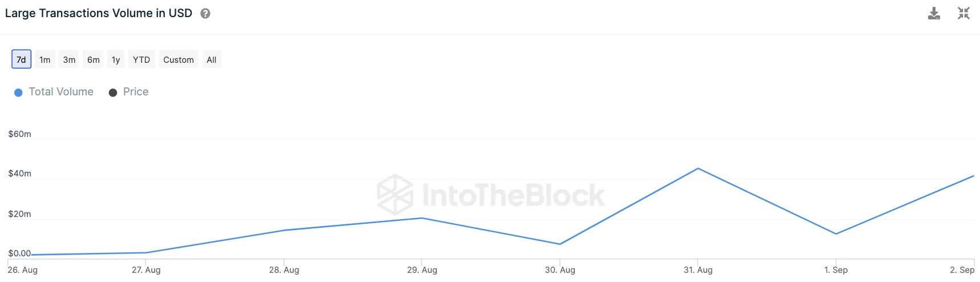This screenshot has width=980, height=282.
Task: Show one year of data
Action: point(116,59)
